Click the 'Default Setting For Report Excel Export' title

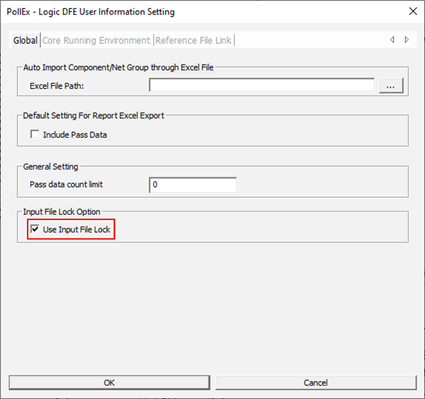(94, 116)
